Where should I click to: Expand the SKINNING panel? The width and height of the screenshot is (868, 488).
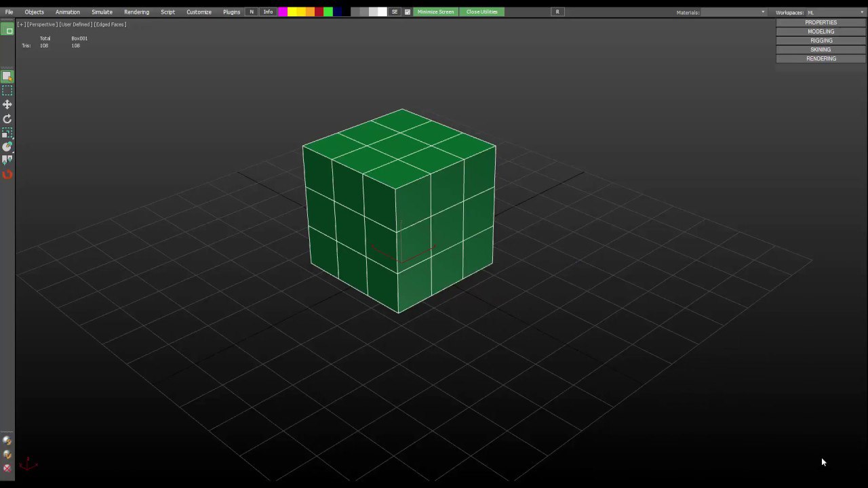pos(821,49)
